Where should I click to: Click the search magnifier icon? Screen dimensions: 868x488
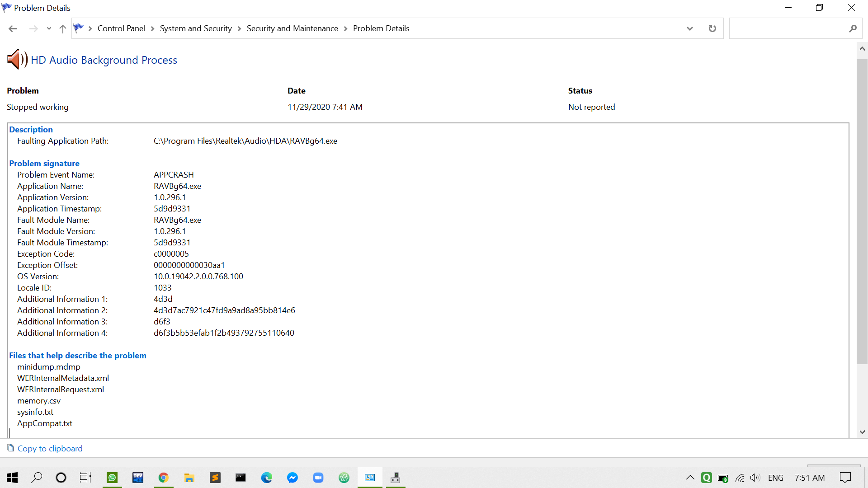853,28
